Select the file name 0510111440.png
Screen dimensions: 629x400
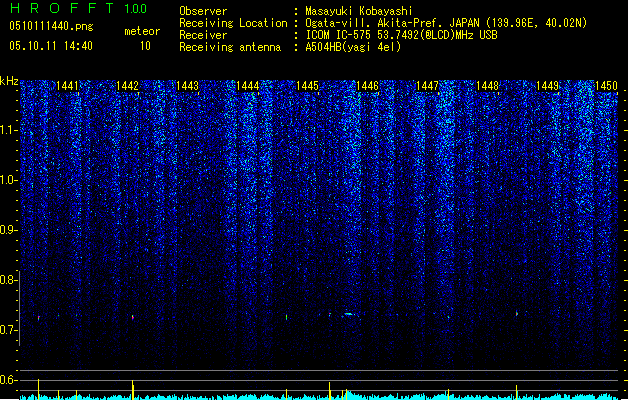click(51, 27)
